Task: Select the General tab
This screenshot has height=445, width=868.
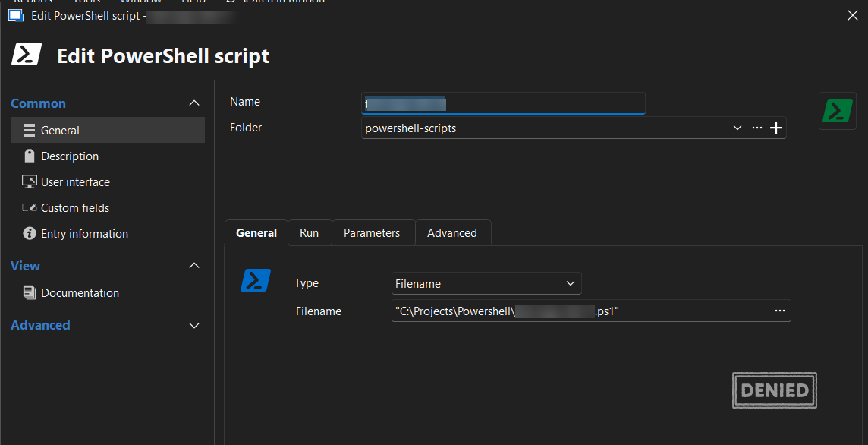Action: pyautogui.click(x=256, y=233)
